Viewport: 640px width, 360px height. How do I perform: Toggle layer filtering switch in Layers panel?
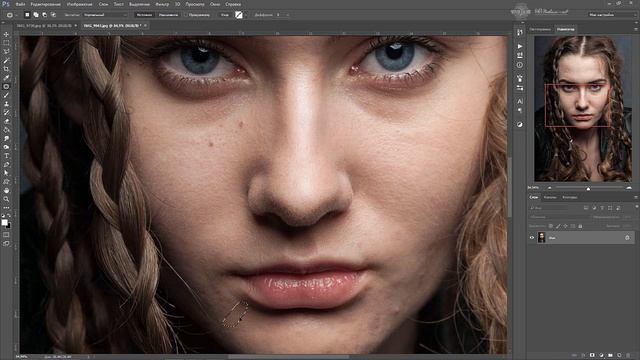[635, 208]
